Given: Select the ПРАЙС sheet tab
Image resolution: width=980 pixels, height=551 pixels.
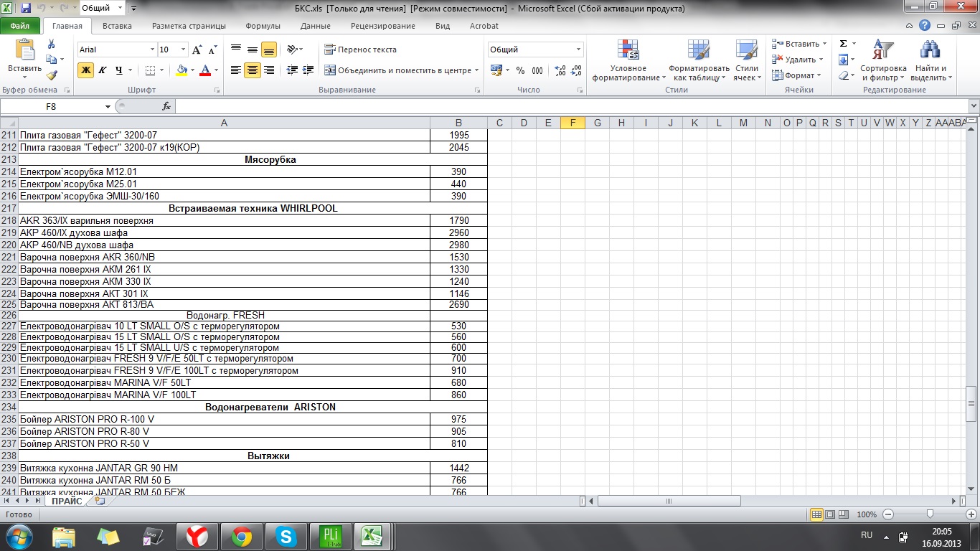Looking at the screenshot, I should [x=67, y=501].
